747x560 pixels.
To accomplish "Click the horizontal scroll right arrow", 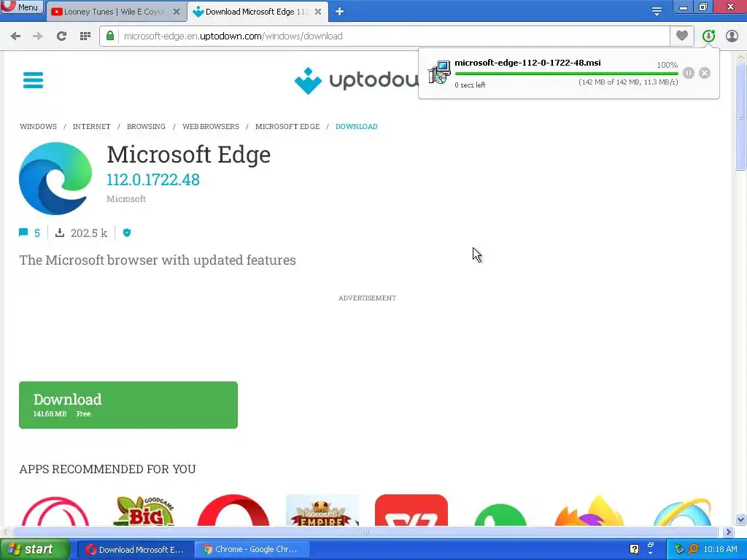I will pyautogui.click(x=729, y=532).
